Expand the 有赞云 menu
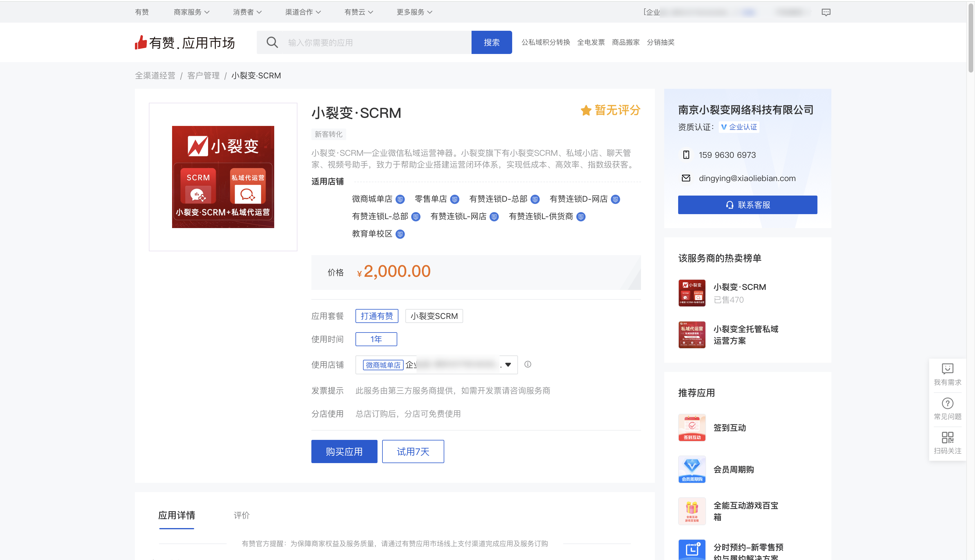 (x=358, y=12)
